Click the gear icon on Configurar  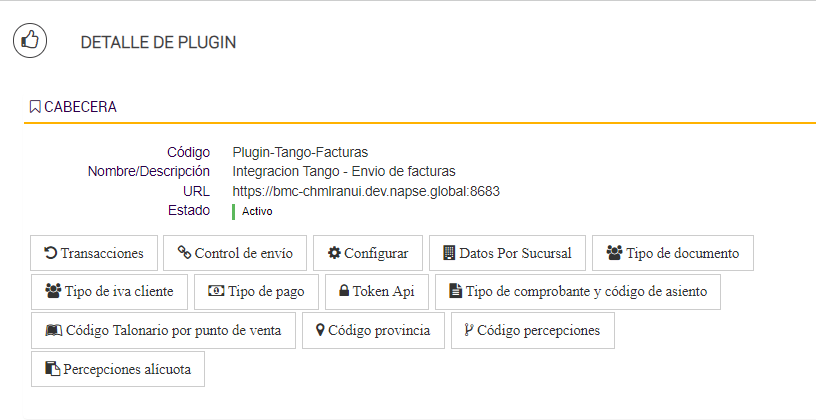[x=335, y=252]
